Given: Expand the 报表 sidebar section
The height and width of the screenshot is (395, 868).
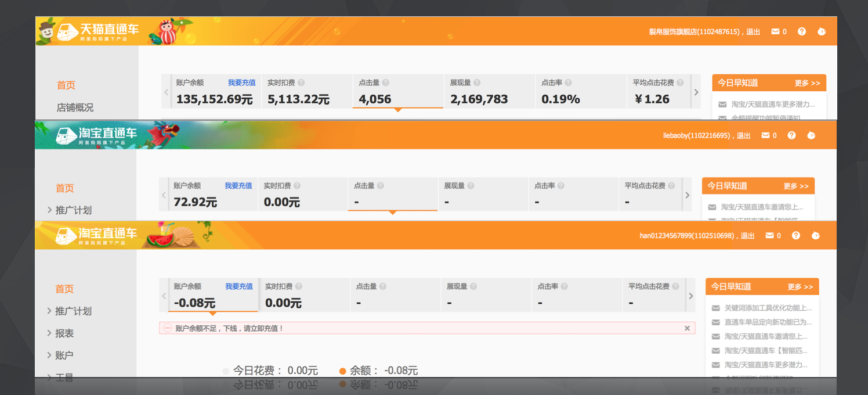Looking at the screenshot, I should [64, 333].
